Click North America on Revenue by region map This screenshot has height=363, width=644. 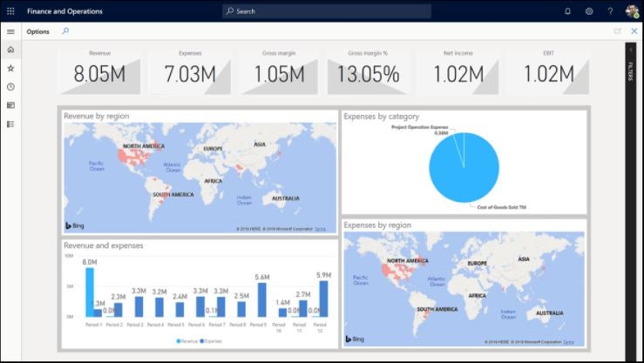[144, 146]
